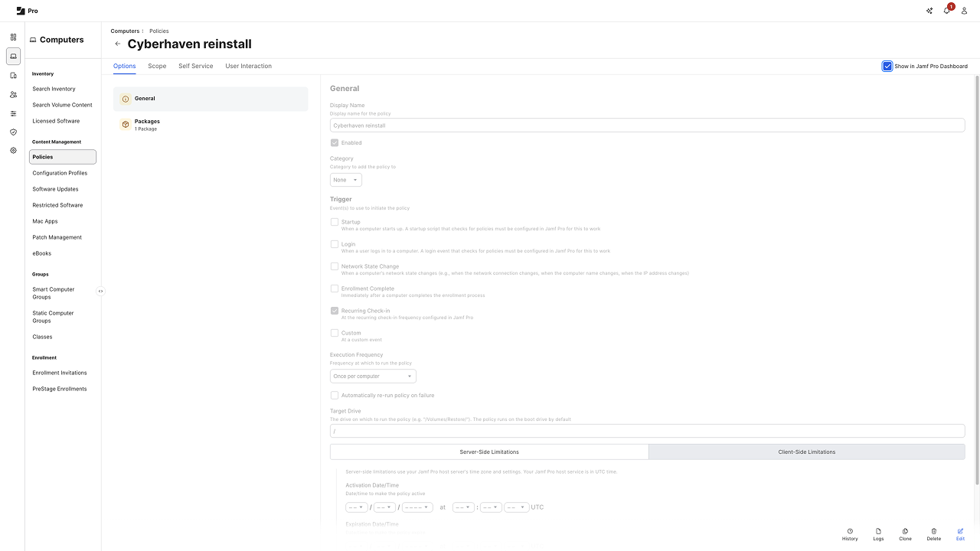The image size is (980, 551).
Task: Click the Display Name input field
Action: [647, 126]
